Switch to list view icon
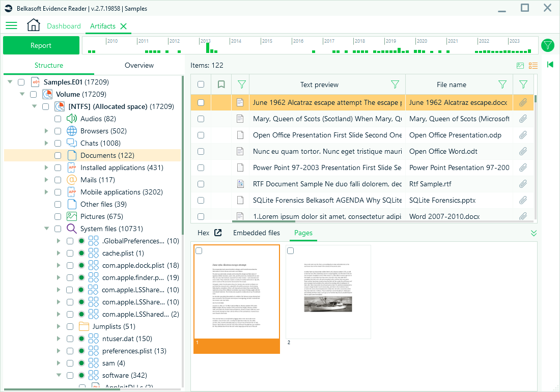560x392 pixels. (x=533, y=65)
